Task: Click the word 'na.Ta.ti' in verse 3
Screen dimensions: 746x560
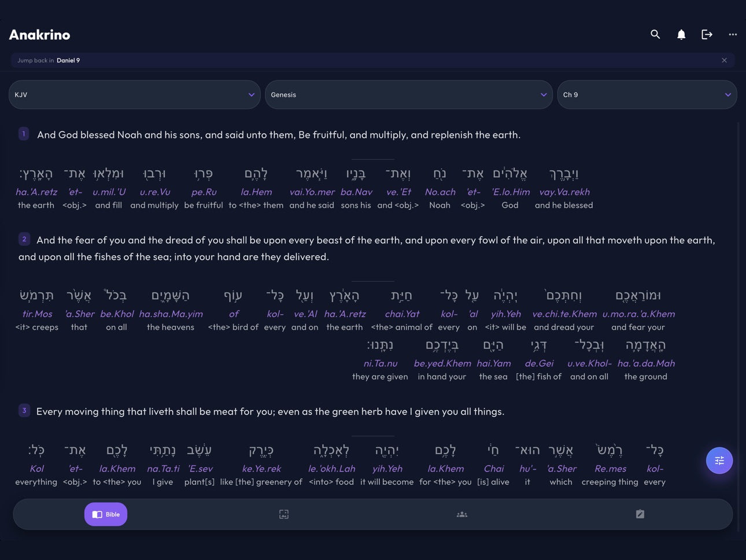Action: tap(163, 469)
